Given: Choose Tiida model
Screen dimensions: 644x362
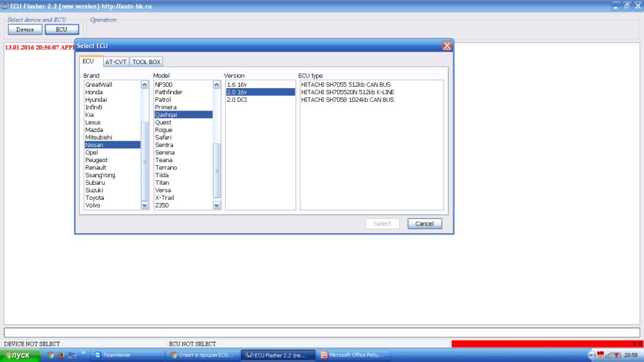Looking at the screenshot, I should pos(183,175).
